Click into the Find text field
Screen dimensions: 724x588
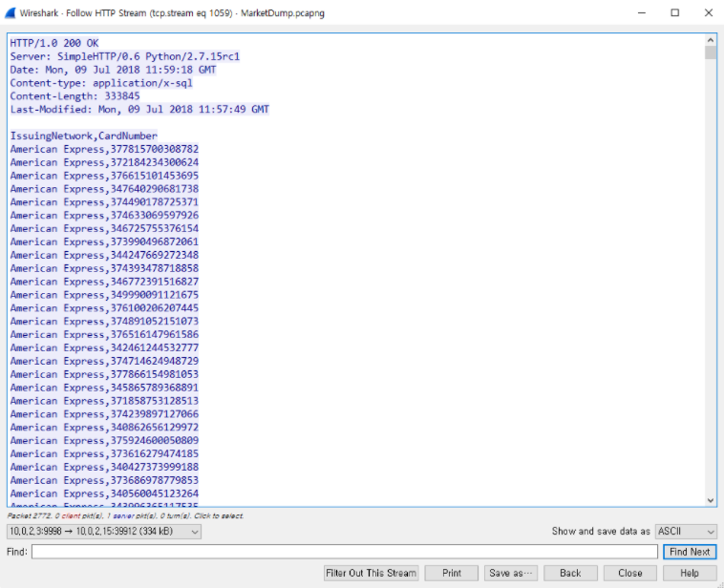tap(345, 552)
